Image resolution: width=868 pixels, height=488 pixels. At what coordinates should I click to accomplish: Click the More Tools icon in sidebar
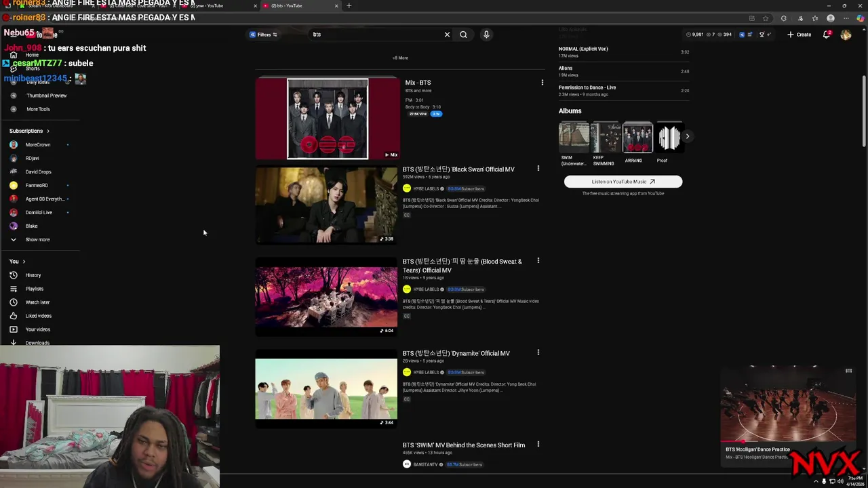point(13,109)
